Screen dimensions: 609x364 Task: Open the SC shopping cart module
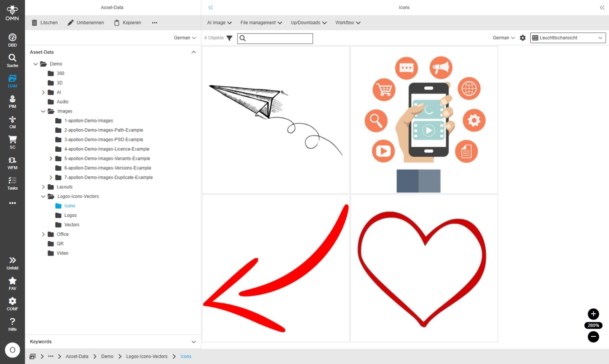coord(12,143)
